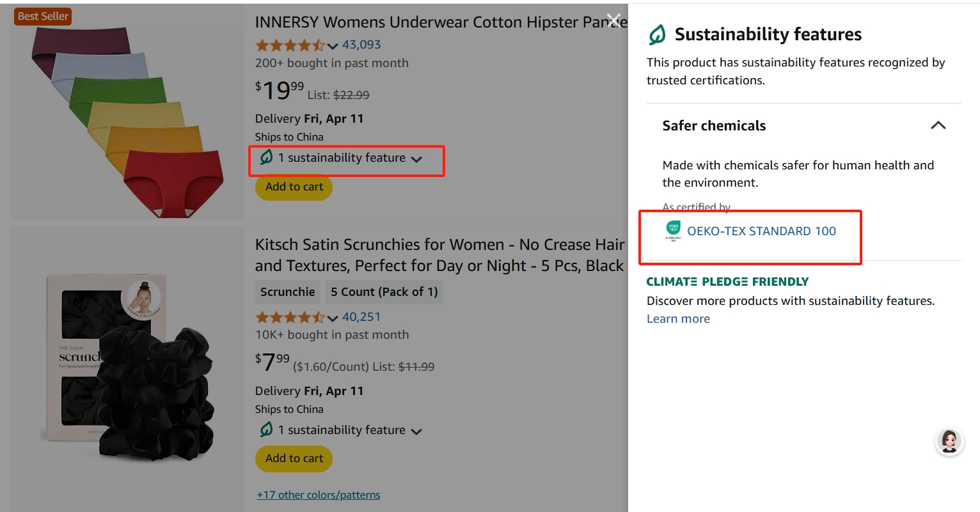Click the INNERSY star rating icons

click(290, 45)
